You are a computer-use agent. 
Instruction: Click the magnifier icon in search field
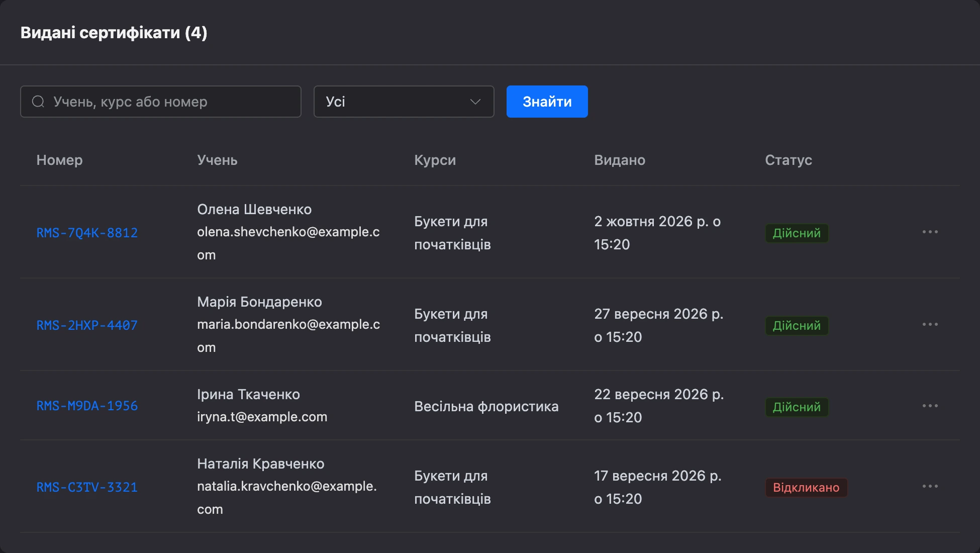(x=38, y=102)
